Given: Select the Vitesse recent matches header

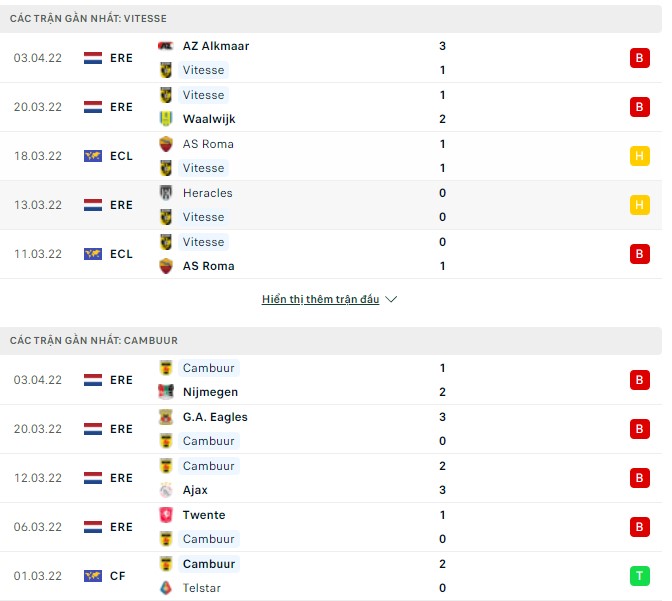Looking at the screenshot, I should [x=89, y=19].
